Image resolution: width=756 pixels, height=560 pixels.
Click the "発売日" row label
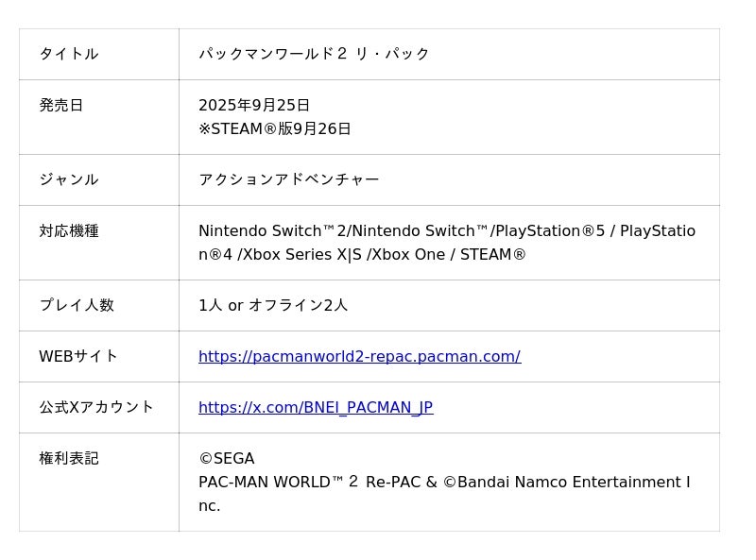point(61,105)
